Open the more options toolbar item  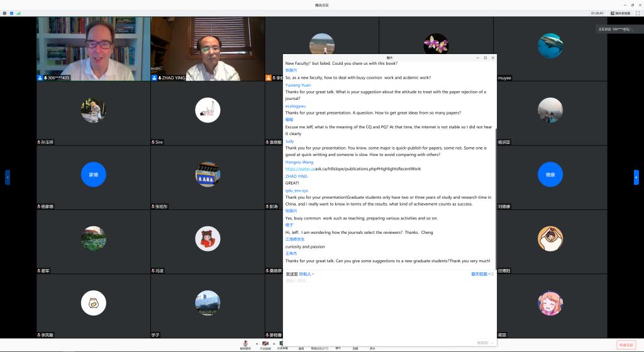(x=372, y=348)
